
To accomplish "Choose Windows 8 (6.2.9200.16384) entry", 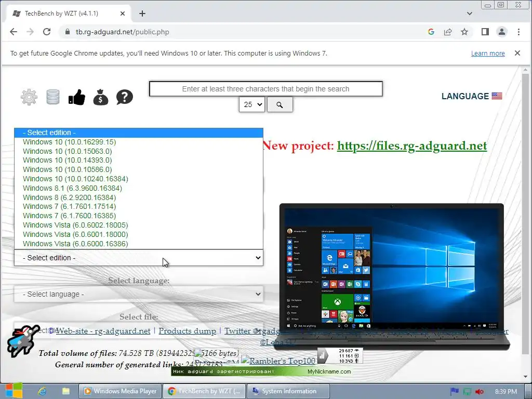I will click(x=138, y=197).
